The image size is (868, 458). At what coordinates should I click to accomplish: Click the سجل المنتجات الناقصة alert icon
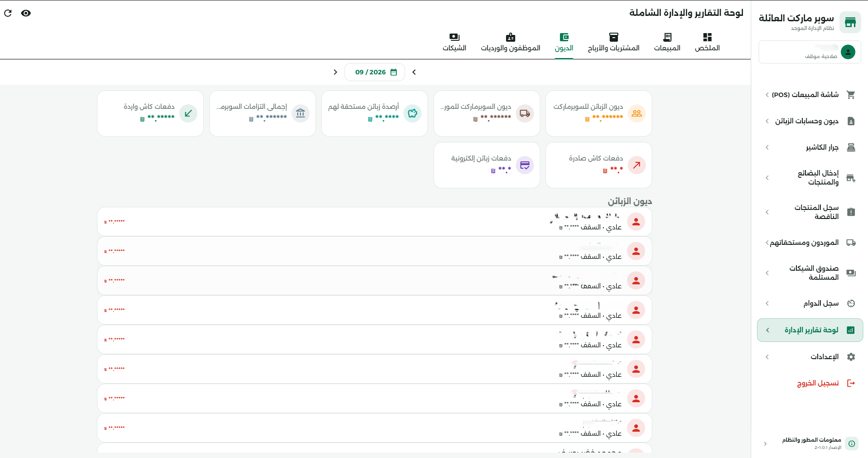[x=851, y=212]
